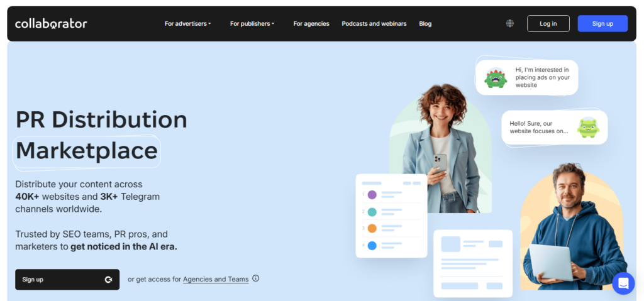644x301 pixels.
Task: Select the teal circle in list row 2
Action: point(372,212)
